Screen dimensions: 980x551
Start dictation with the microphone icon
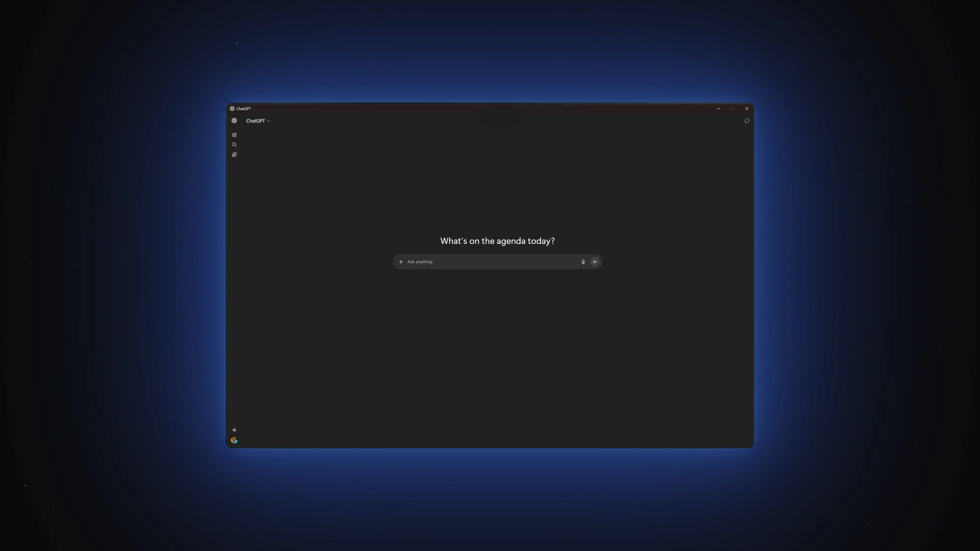583,262
